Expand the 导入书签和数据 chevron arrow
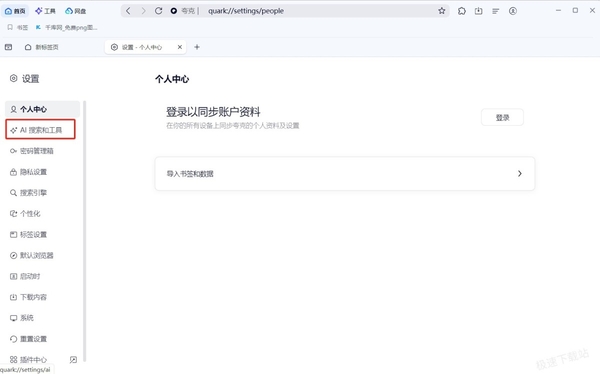Viewport: 600px width, 374px height. pos(520,173)
